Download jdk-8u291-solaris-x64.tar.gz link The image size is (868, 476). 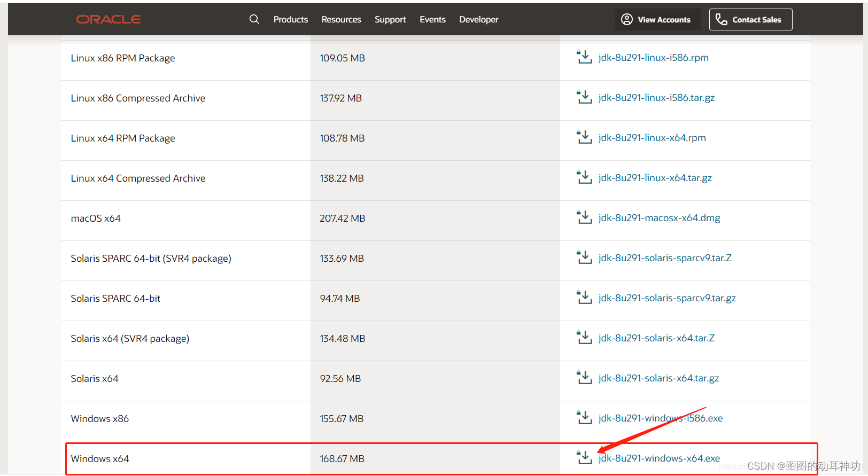[658, 378]
